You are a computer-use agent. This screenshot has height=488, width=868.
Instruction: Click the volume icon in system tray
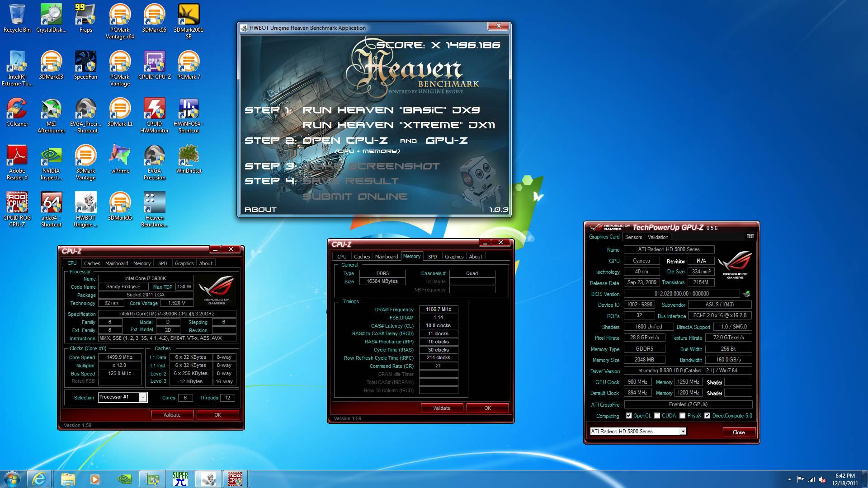coord(822,479)
